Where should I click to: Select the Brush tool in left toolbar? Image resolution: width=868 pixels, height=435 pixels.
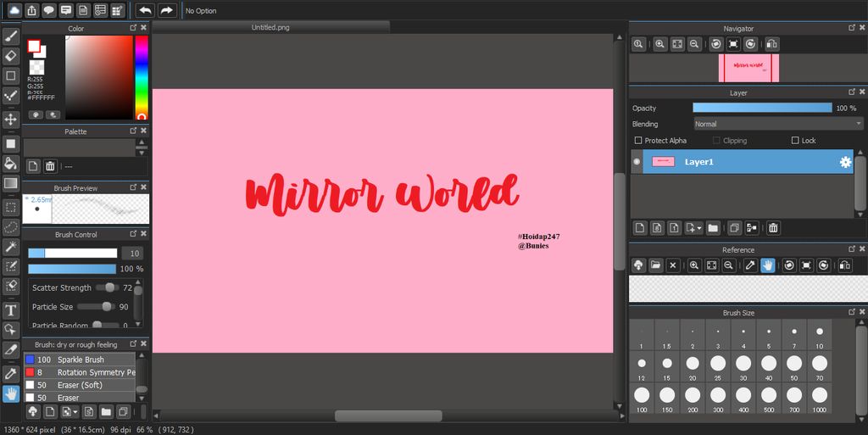coord(10,36)
